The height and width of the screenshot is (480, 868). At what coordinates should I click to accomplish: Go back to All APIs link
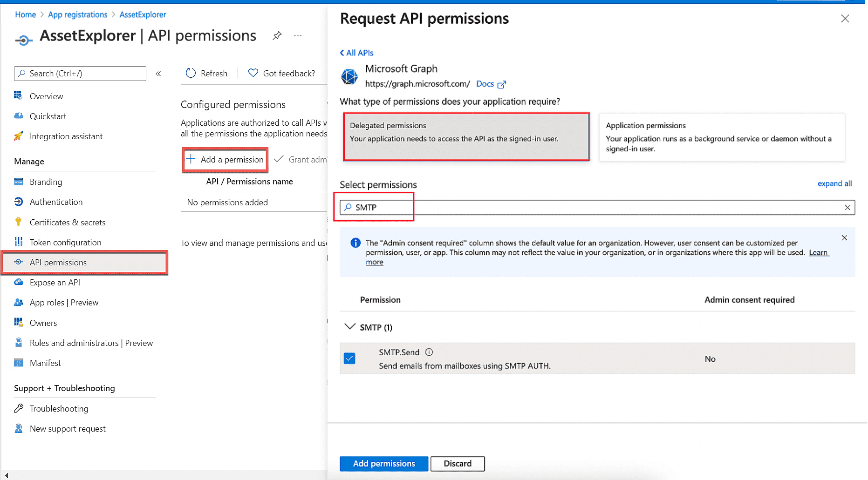(356, 53)
